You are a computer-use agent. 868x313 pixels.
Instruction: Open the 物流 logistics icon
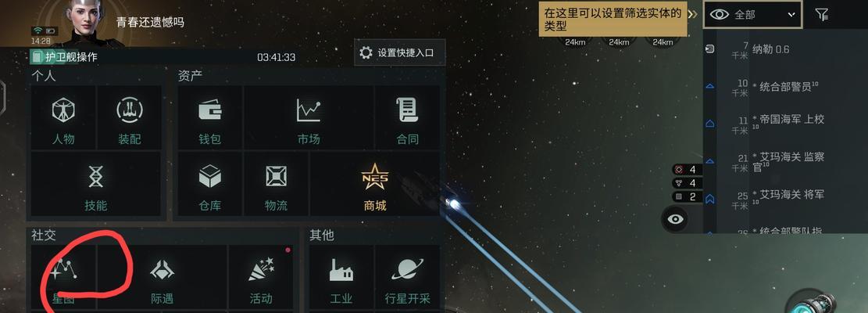[x=276, y=184]
